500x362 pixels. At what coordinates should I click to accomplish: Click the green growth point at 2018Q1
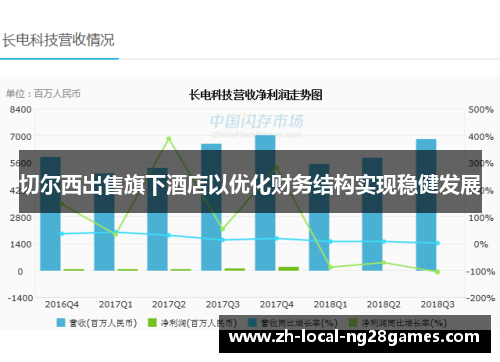pyautogui.click(x=331, y=267)
